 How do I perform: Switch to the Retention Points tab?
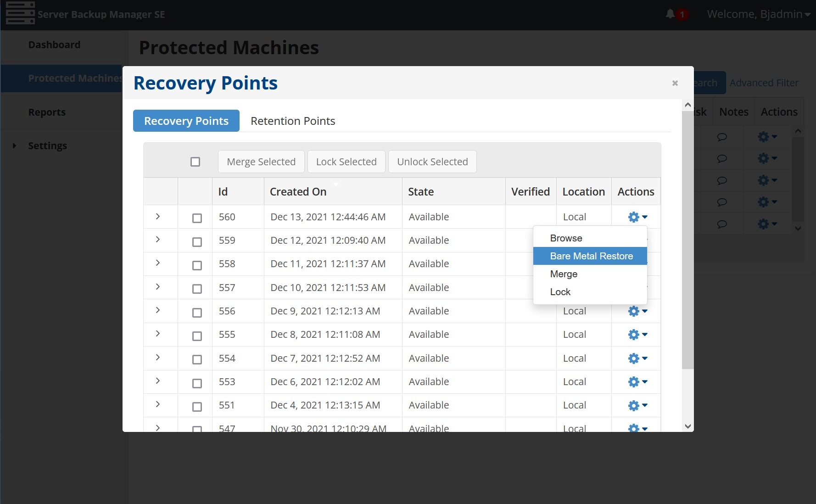292,121
